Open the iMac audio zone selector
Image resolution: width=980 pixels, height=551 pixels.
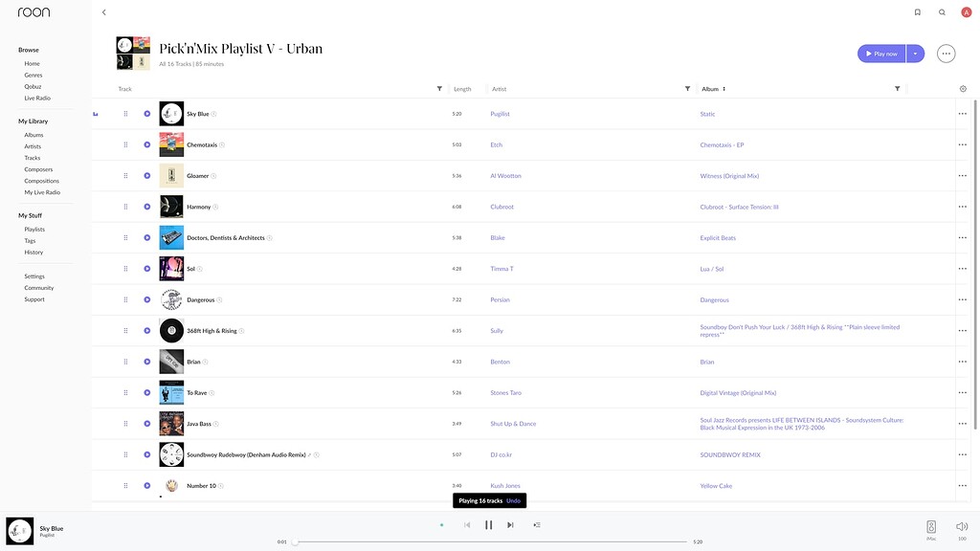931,529
